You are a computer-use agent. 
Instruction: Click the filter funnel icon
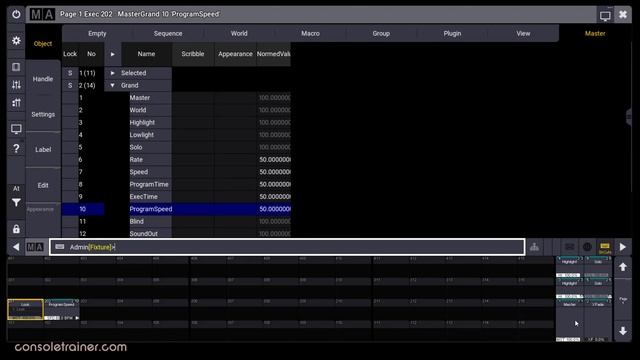[16, 202]
